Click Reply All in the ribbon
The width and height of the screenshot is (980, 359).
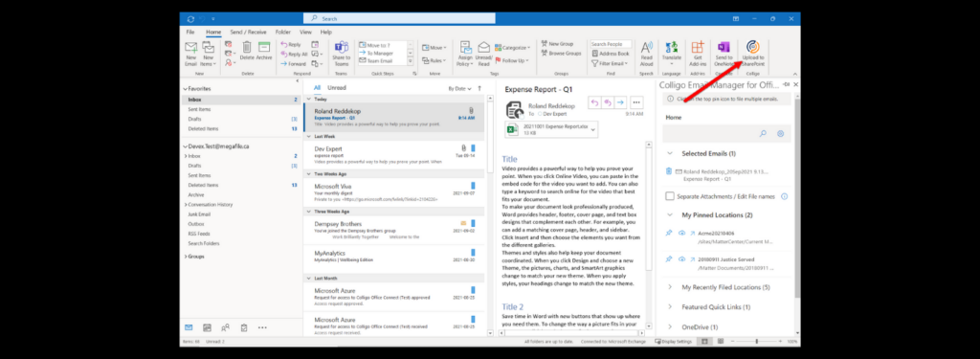coord(293,55)
